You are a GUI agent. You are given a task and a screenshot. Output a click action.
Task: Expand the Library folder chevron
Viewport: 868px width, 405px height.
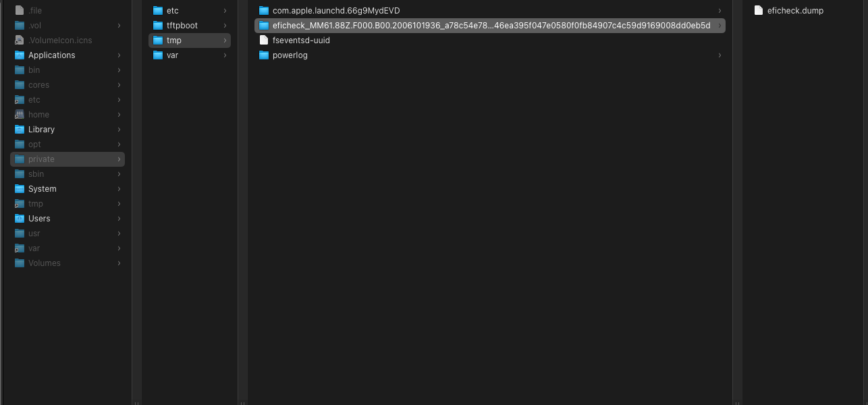119,130
